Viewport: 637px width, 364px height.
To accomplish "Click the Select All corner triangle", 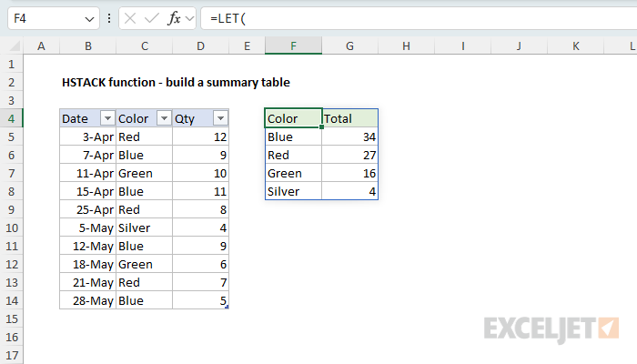I will pyautogui.click(x=15, y=45).
